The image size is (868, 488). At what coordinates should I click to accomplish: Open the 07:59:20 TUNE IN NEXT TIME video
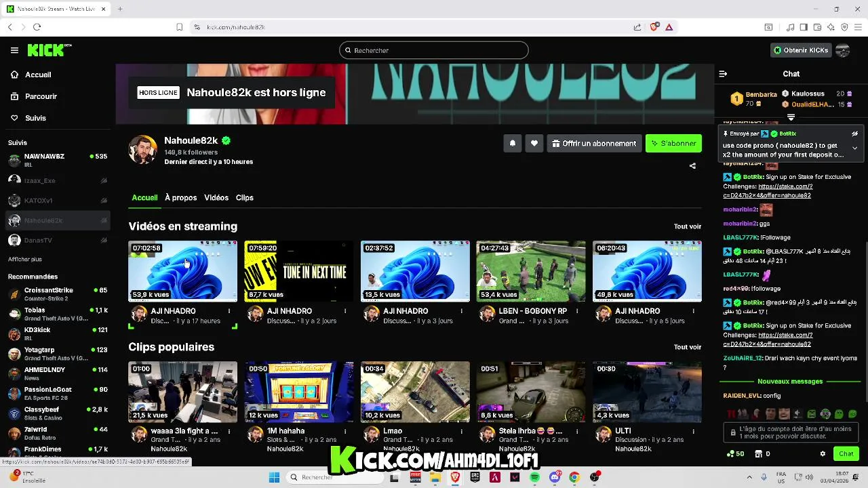(299, 271)
